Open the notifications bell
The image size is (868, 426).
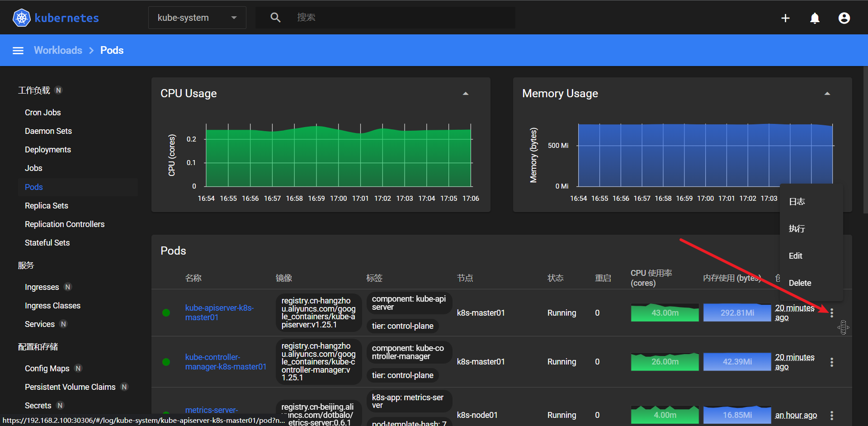815,18
